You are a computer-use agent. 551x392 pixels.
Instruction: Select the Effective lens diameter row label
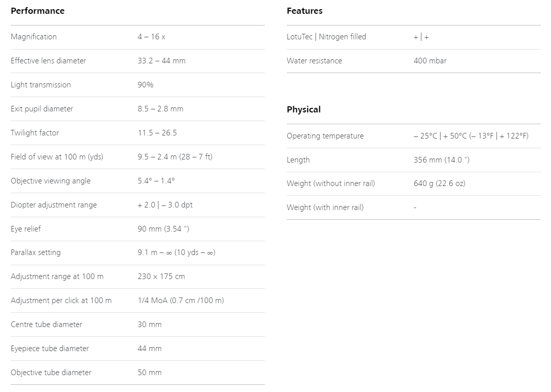(x=49, y=61)
